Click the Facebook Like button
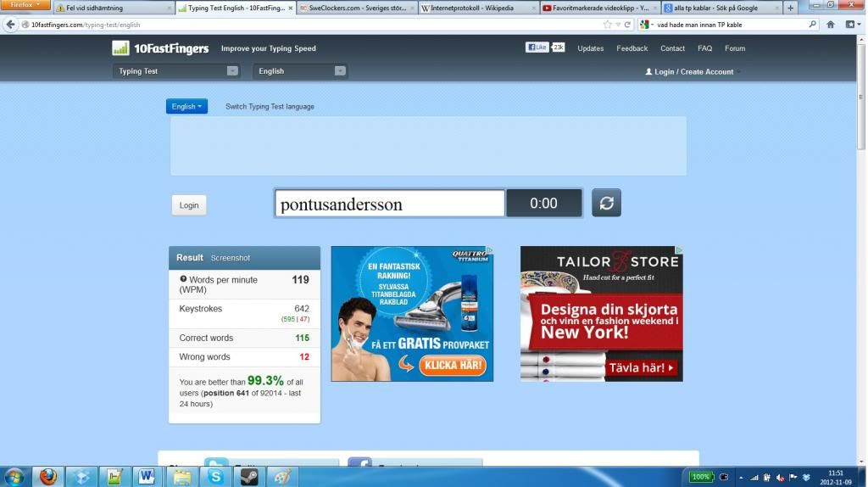The height and width of the screenshot is (487, 868). tap(537, 48)
